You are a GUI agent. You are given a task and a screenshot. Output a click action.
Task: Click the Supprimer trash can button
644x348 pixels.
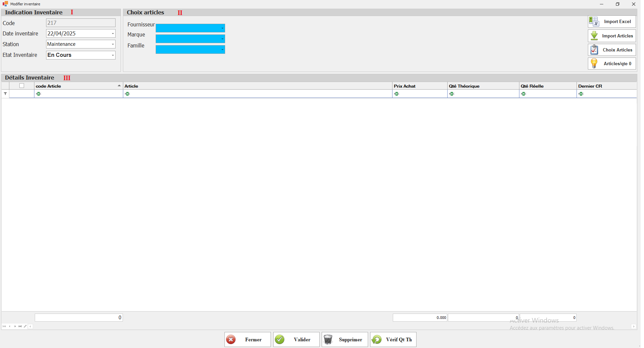coord(344,339)
